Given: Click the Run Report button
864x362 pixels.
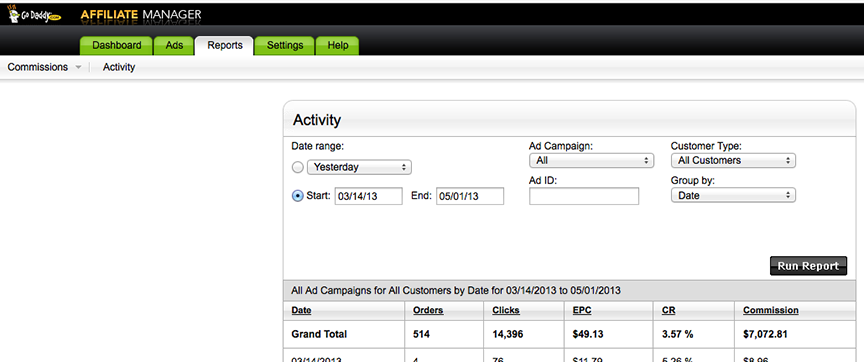Looking at the screenshot, I should point(808,266).
